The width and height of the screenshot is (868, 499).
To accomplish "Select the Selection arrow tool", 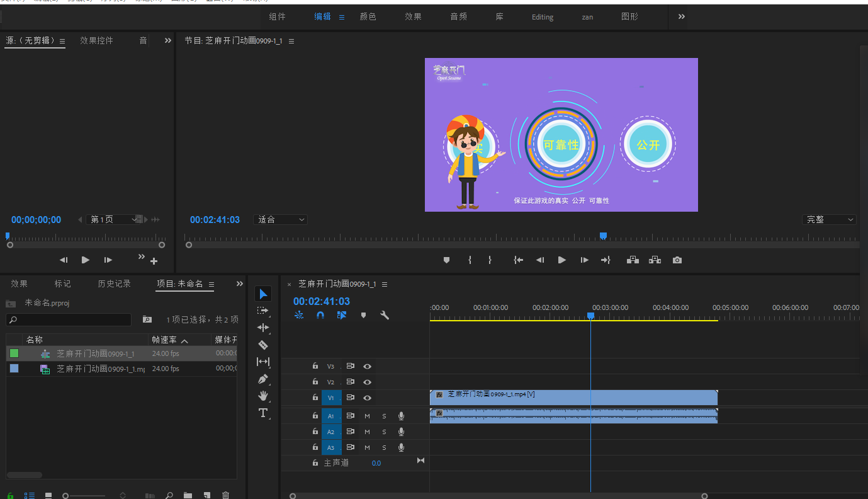I will coord(263,294).
